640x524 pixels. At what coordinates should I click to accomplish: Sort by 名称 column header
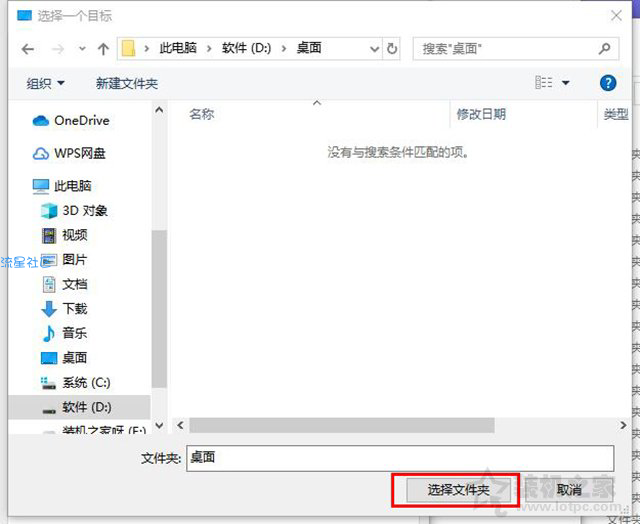point(202,114)
